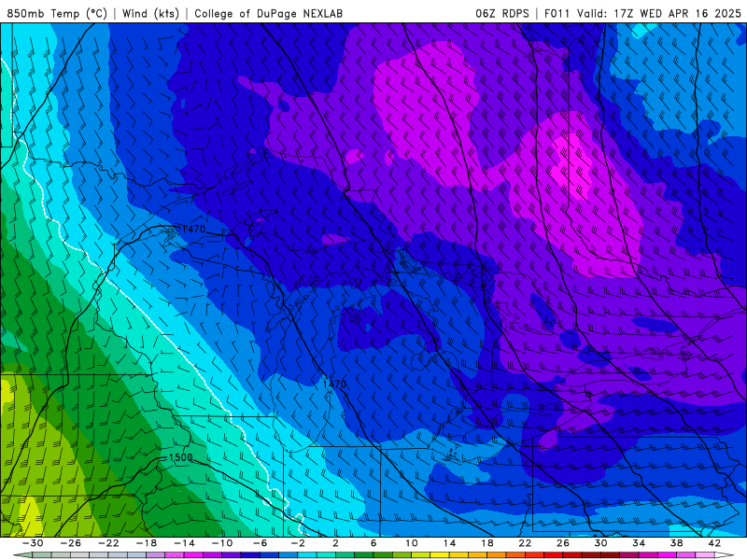Click the "14" tick on the color scale
747x560 pixels.
coord(449,543)
